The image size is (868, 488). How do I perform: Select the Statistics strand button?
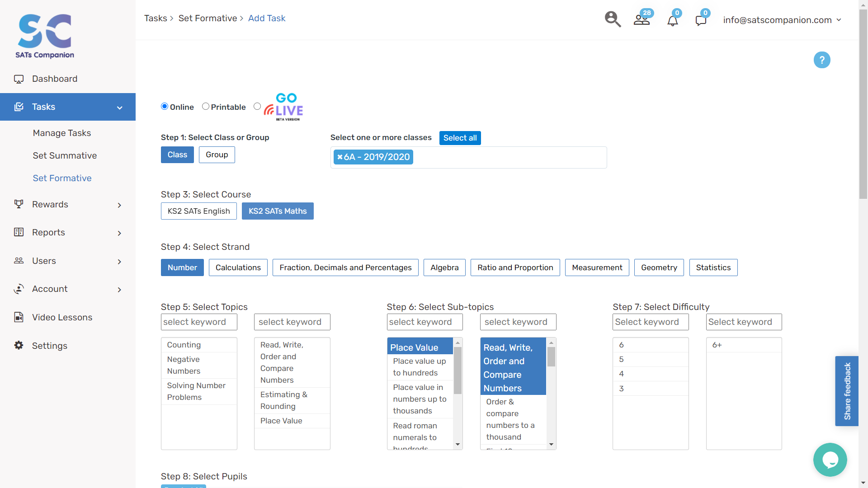coord(713,267)
